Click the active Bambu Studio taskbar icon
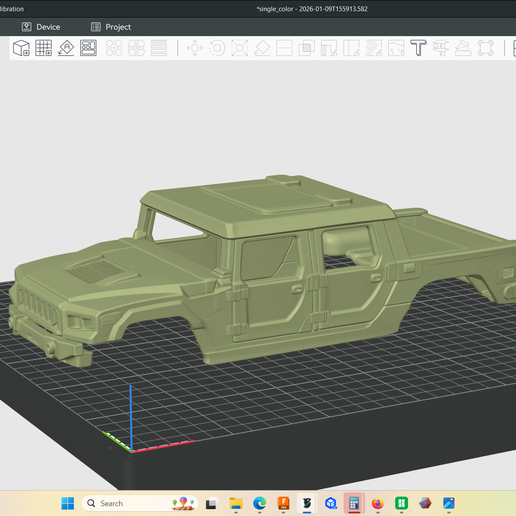This screenshot has width=516, height=516. point(307,503)
